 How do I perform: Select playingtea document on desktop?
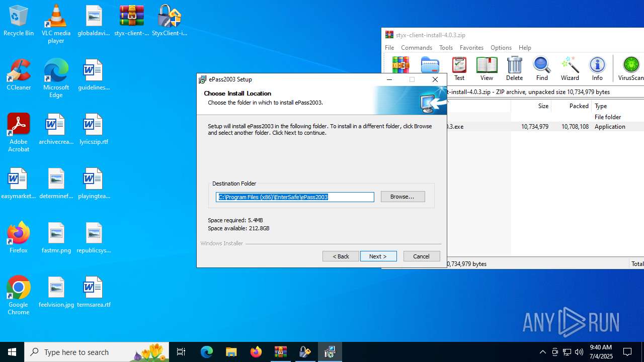(x=94, y=184)
